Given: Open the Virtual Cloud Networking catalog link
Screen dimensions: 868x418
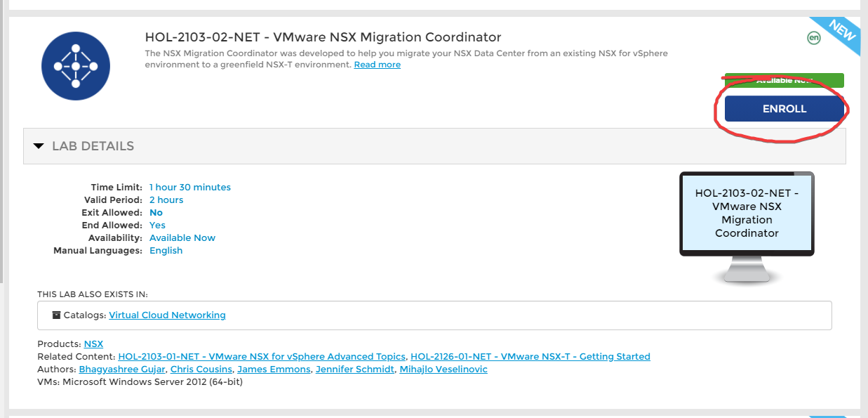Looking at the screenshot, I should [x=167, y=315].
